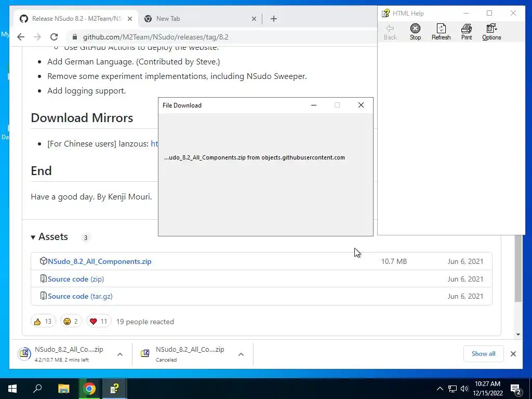This screenshot has height=399, width=532.
Task: Click Print in HTML Help toolbar
Action: tap(467, 32)
